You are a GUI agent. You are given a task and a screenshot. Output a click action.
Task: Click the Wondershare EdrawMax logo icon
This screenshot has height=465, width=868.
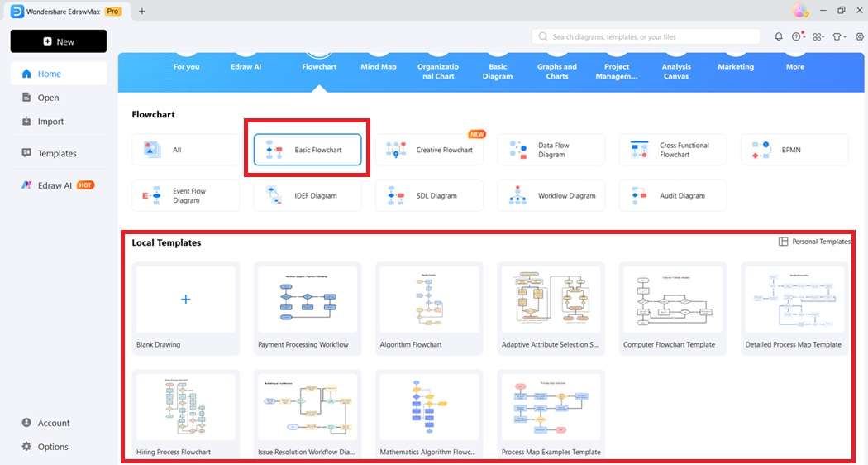click(x=17, y=11)
